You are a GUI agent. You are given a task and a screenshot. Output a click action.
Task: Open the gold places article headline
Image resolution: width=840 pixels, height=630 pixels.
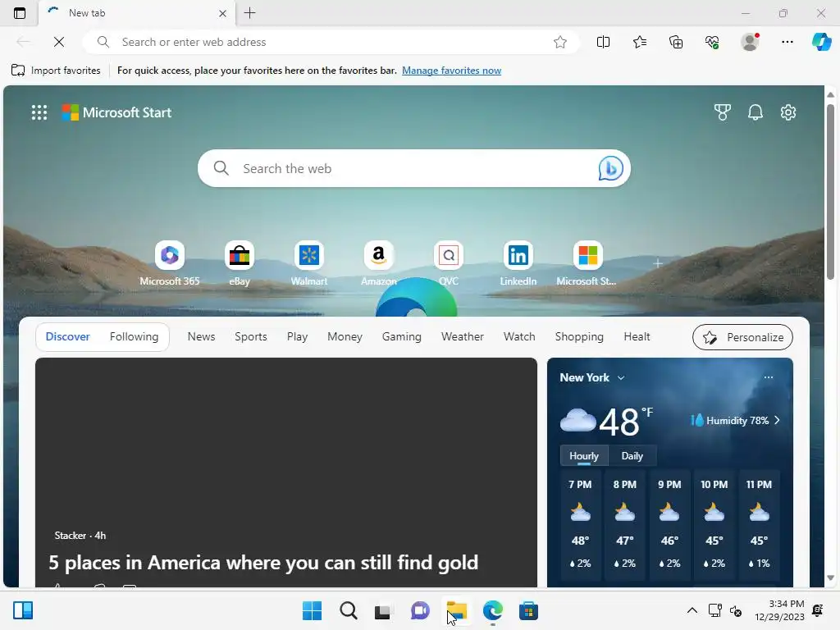coord(263,563)
